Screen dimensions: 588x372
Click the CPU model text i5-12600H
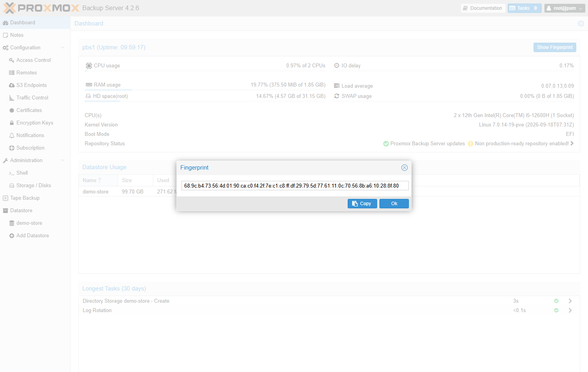pos(514,116)
